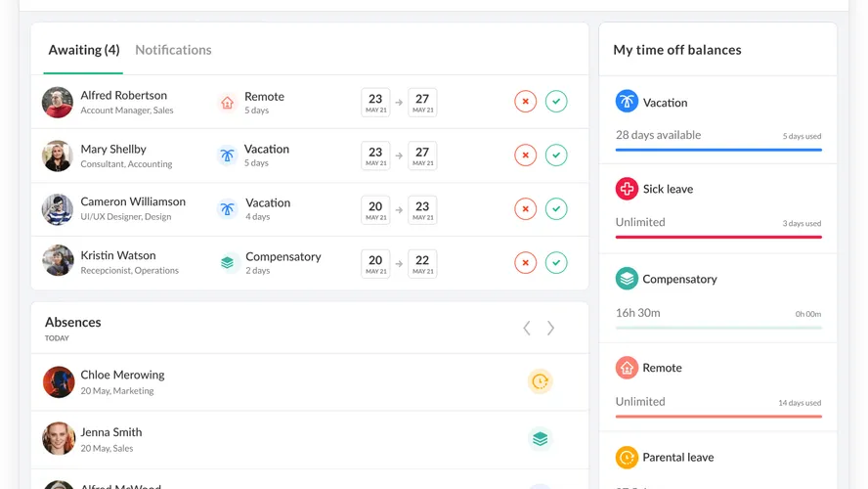This screenshot has width=868, height=489.
Task: Go to previous absences with left chevron
Action: click(x=527, y=329)
